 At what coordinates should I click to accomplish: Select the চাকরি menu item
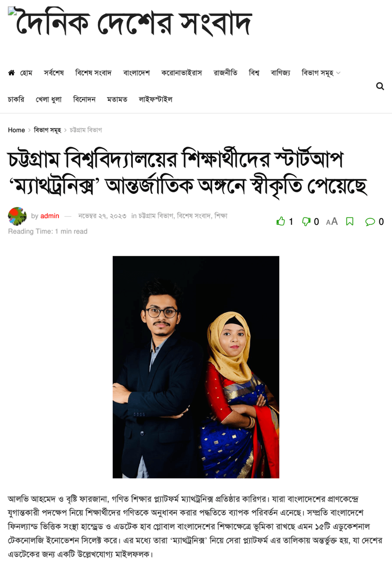[16, 99]
